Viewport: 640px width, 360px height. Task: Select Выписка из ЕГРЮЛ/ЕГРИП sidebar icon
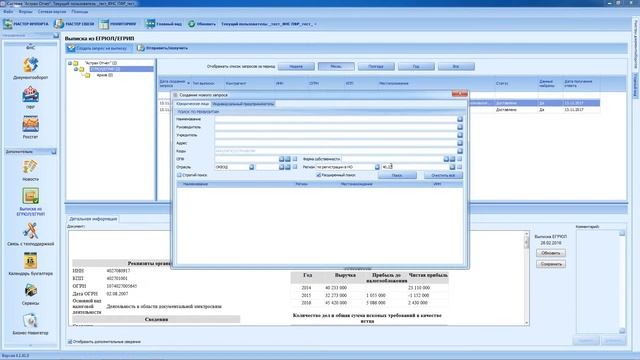pos(30,202)
